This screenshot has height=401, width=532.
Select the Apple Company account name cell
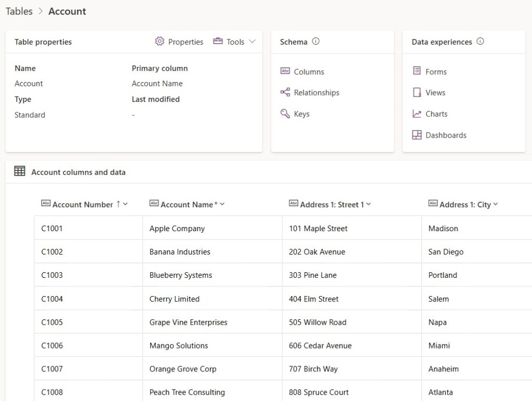click(177, 229)
